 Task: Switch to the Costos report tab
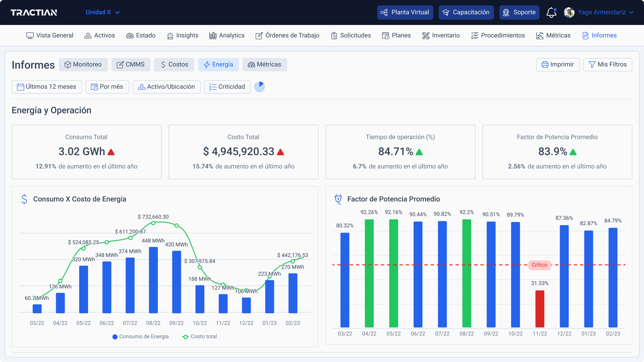pos(174,65)
